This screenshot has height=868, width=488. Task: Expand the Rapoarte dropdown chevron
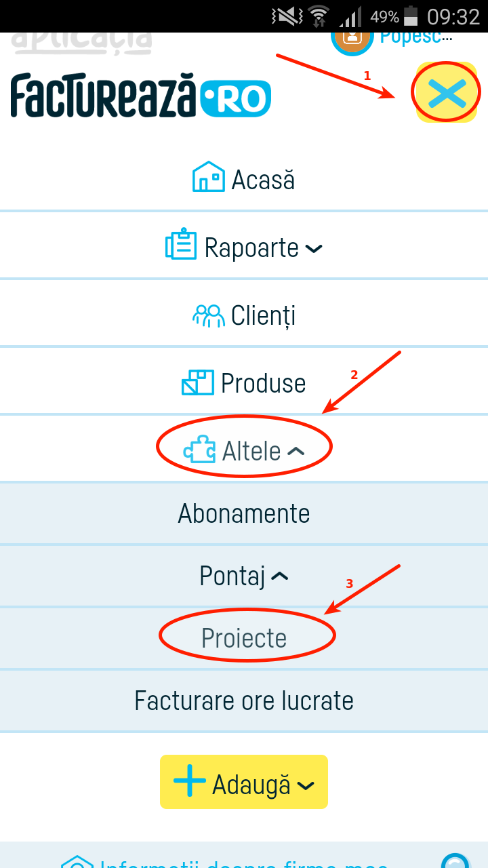click(x=313, y=250)
